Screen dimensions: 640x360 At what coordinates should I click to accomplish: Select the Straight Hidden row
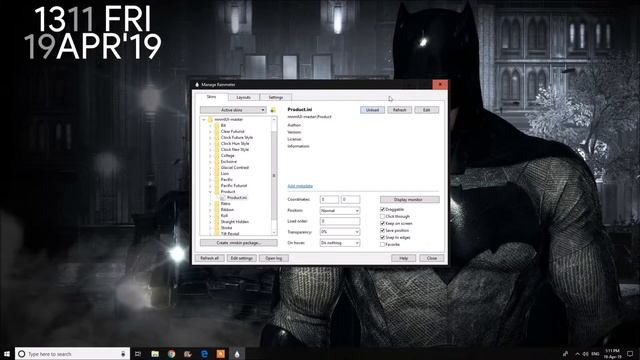click(x=235, y=222)
